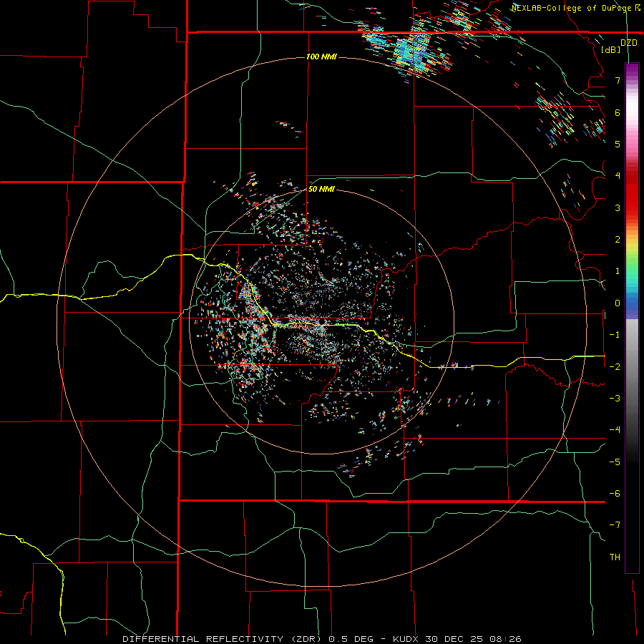Click the -7 value on the color scale
This screenshot has width=644, height=644.
point(615,525)
